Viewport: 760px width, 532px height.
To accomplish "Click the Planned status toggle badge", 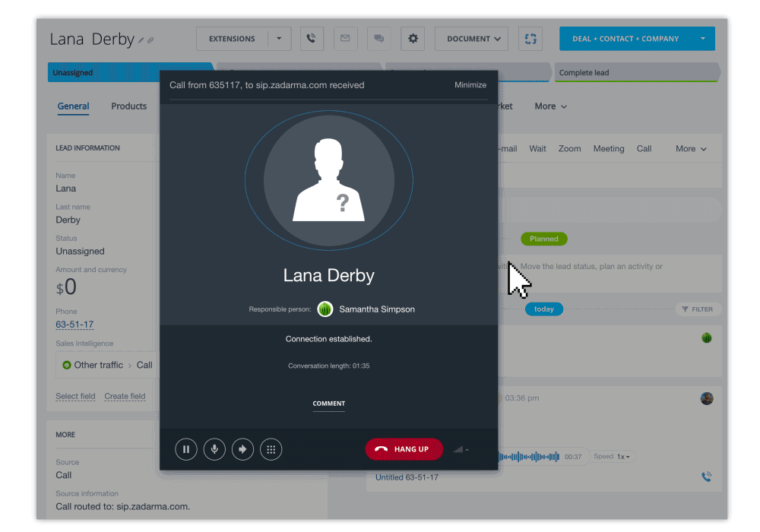I will [544, 239].
